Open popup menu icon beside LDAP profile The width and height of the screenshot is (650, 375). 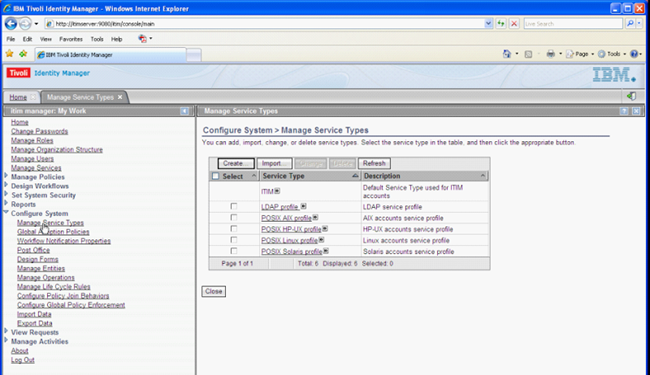(x=303, y=206)
